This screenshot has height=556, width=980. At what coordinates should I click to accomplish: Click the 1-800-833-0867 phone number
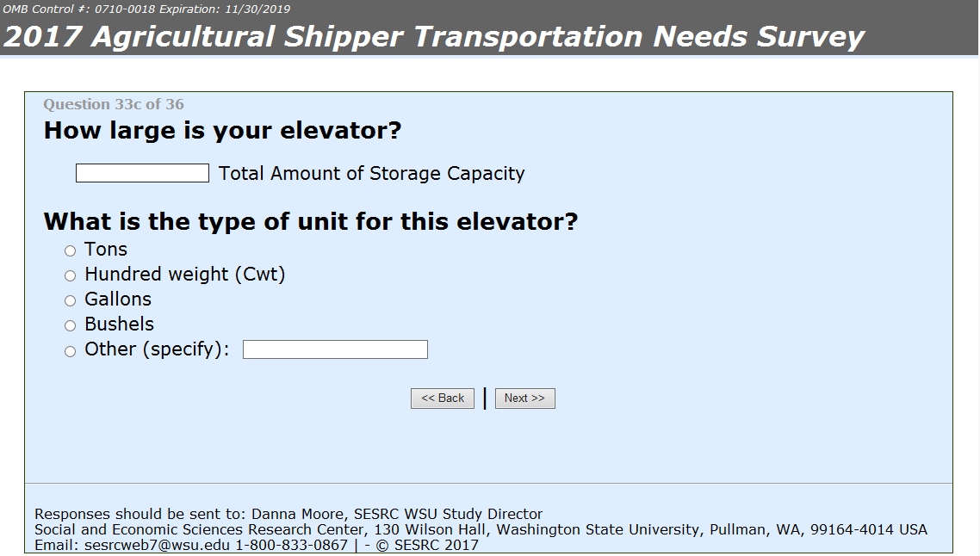point(291,545)
